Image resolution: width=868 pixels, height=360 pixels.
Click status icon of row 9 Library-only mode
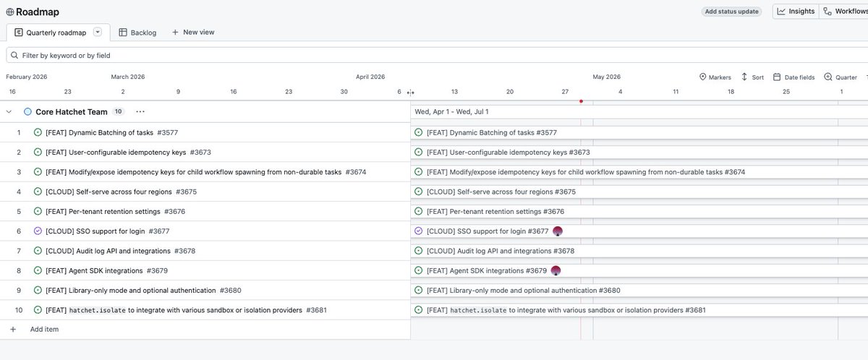(38, 290)
